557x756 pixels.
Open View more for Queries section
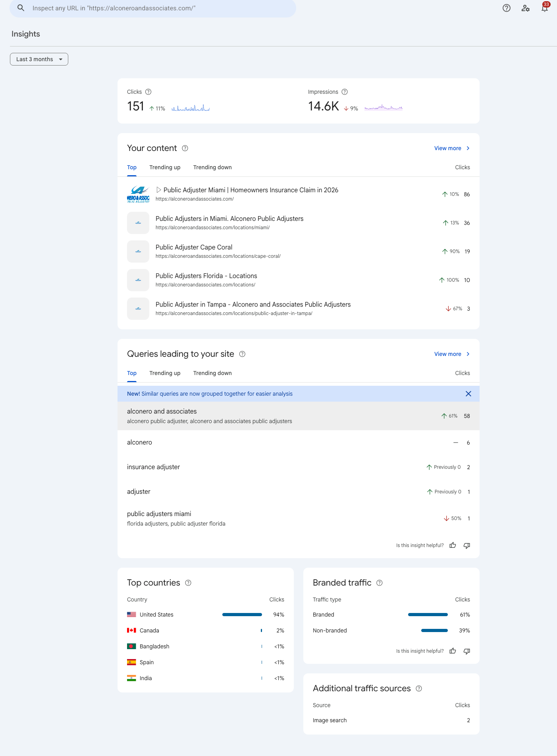(x=452, y=354)
